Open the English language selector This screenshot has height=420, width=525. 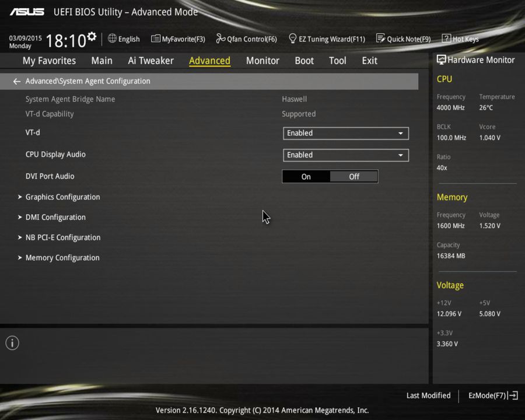[x=124, y=38]
